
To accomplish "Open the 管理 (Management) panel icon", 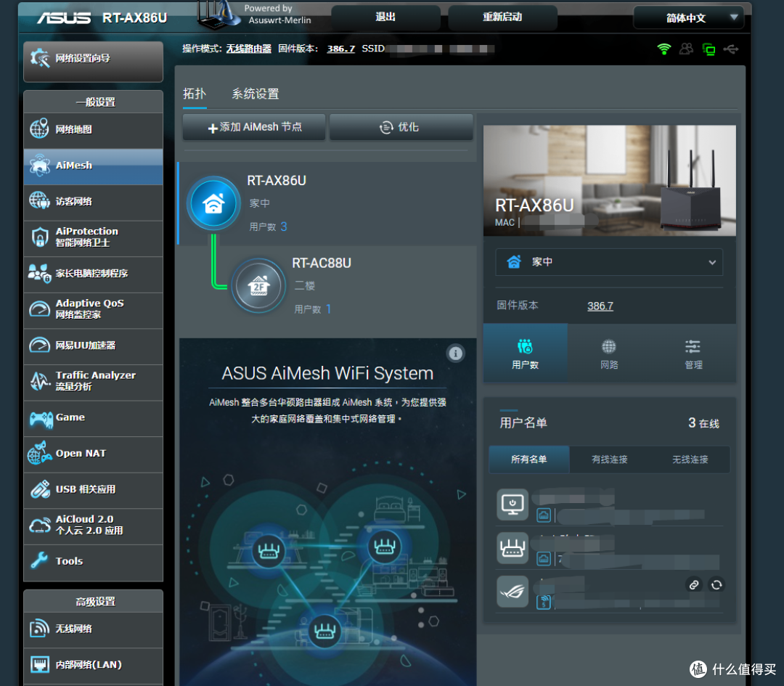I will [693, 354].
